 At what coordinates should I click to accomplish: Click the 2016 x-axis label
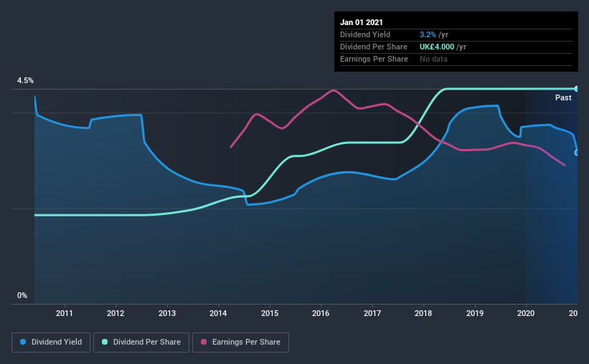coord(321,313)
